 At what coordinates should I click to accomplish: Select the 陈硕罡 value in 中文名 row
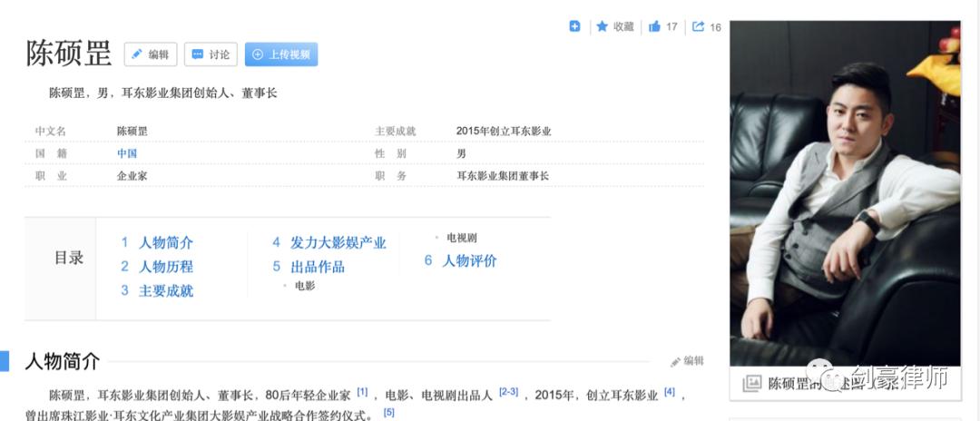[132, 132]
